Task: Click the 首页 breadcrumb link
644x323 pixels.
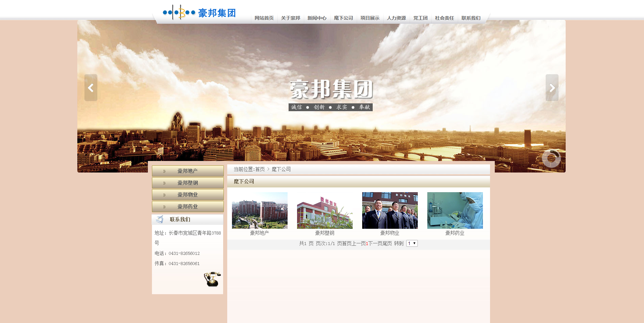Action: pos(260,169)
